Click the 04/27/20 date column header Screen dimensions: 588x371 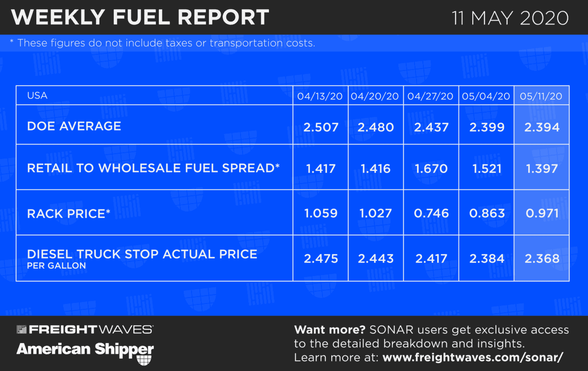[x=431, y=96]
